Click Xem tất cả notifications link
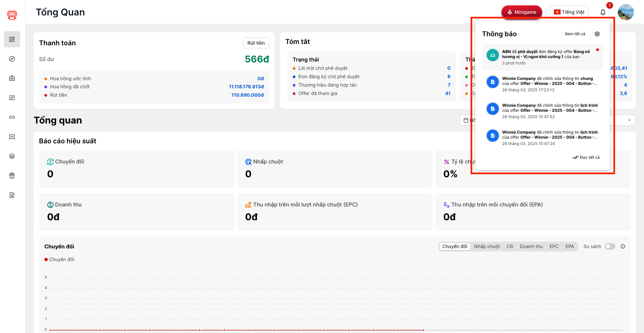The image size is (644, 333). pyautogui.click(x=575, y=34)
